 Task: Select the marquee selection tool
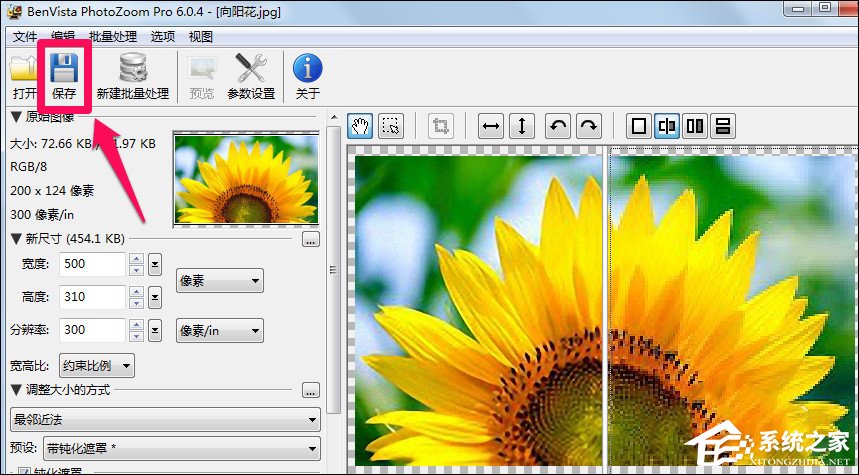pos(391,126)
